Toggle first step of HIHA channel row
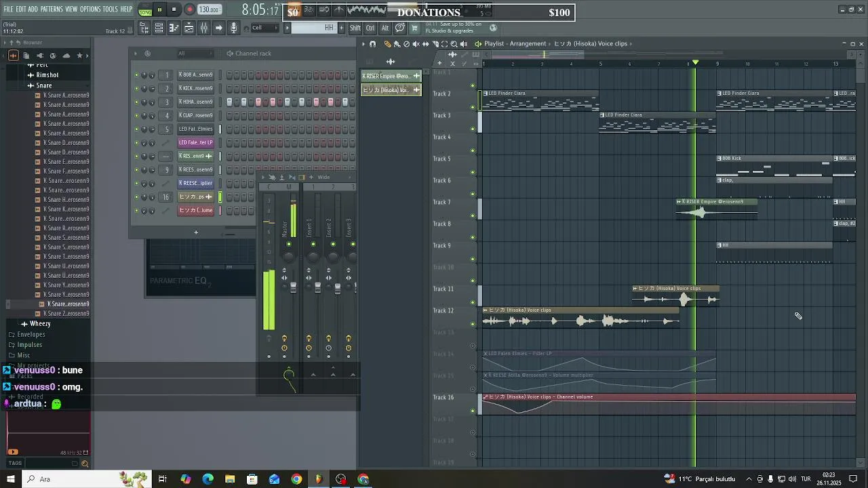 point(229,102)
